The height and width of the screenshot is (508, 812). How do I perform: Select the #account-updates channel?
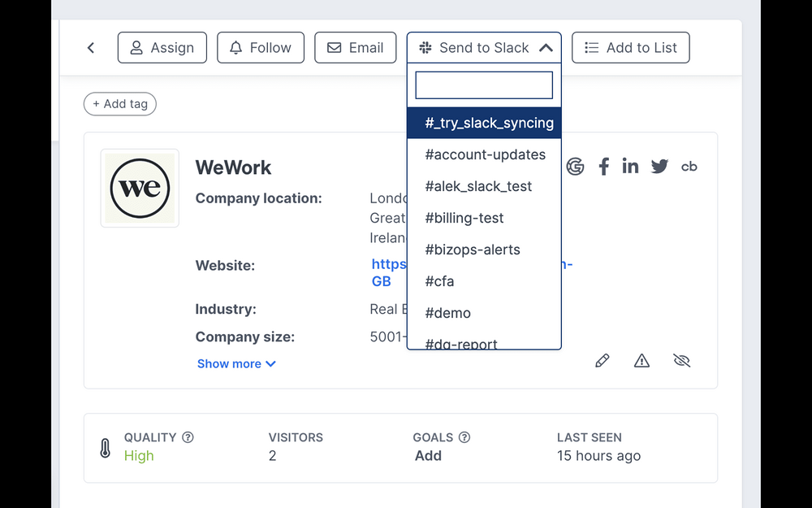pos(484,154)
